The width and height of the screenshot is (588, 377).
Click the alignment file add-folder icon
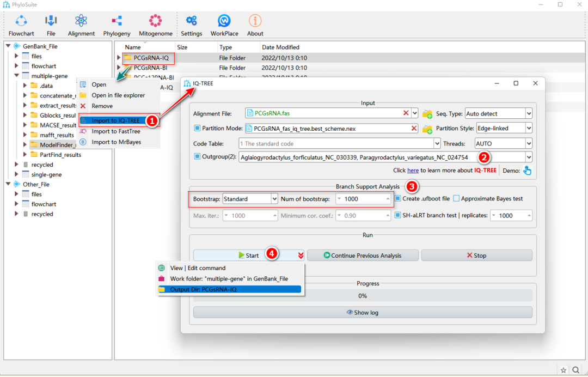coord(427,114)
